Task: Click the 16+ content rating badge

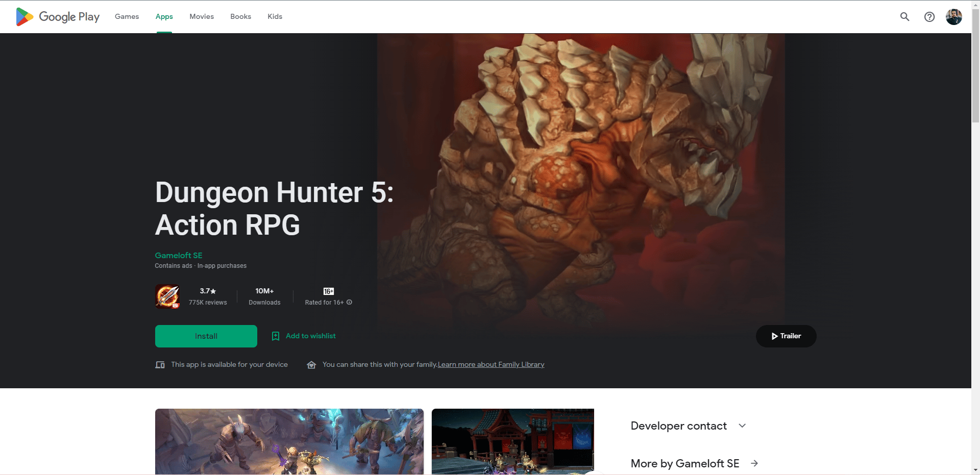Action: (329, 291)
